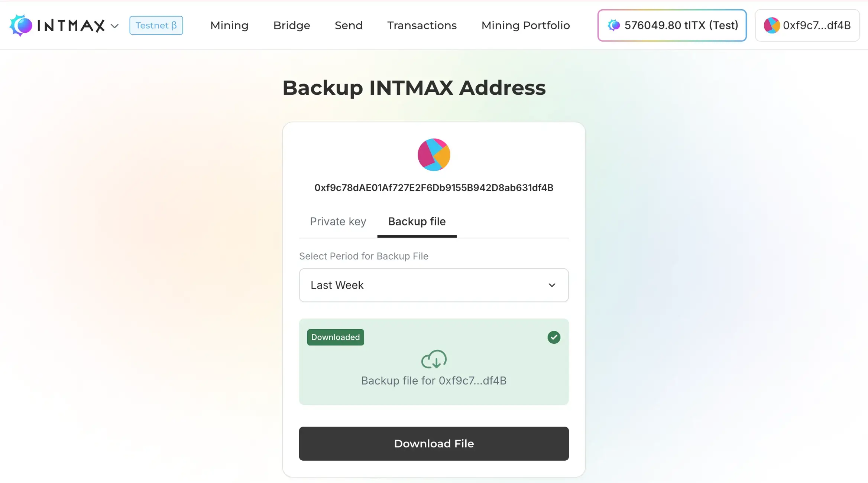Expand the Select Period dropdown arrow
The height and width of the screenshot is (483, 868).
[552, 285]
